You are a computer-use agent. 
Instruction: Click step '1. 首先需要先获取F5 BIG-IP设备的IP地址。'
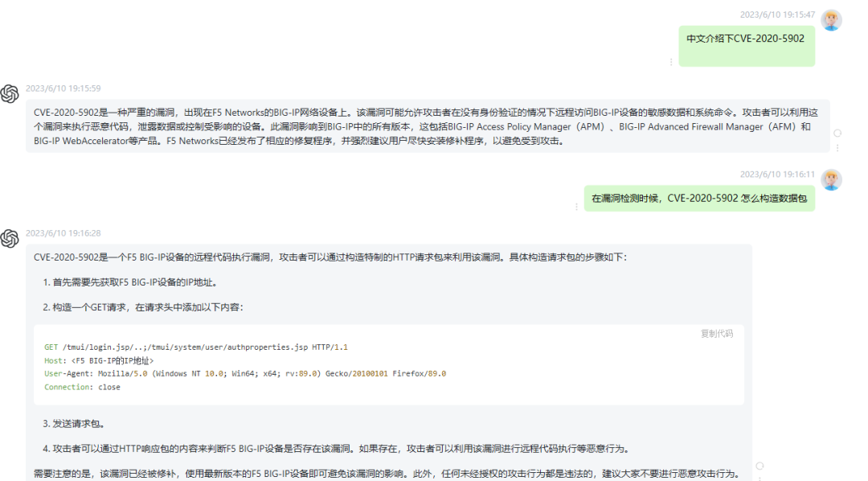131,282
